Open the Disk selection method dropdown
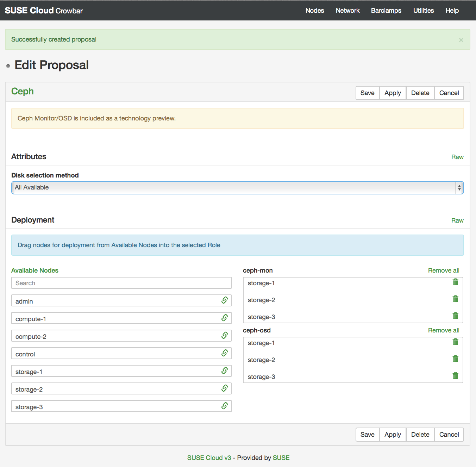476x467 pixels. [238, 188]
